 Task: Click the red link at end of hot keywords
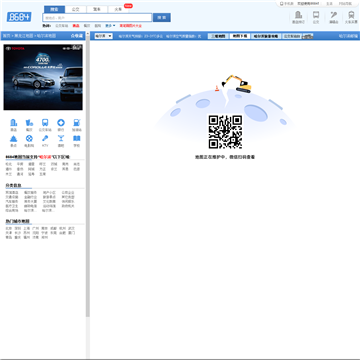click(x=131, y=26)
